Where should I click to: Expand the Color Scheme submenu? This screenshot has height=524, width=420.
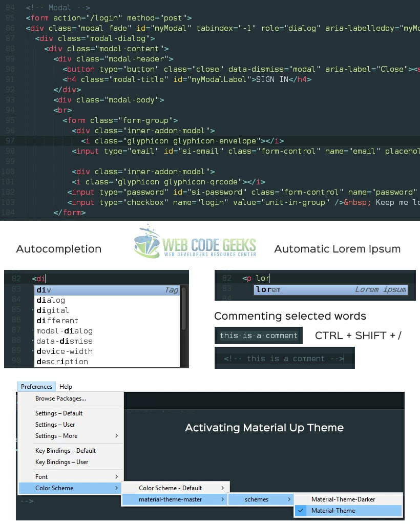tap(71, 488)
